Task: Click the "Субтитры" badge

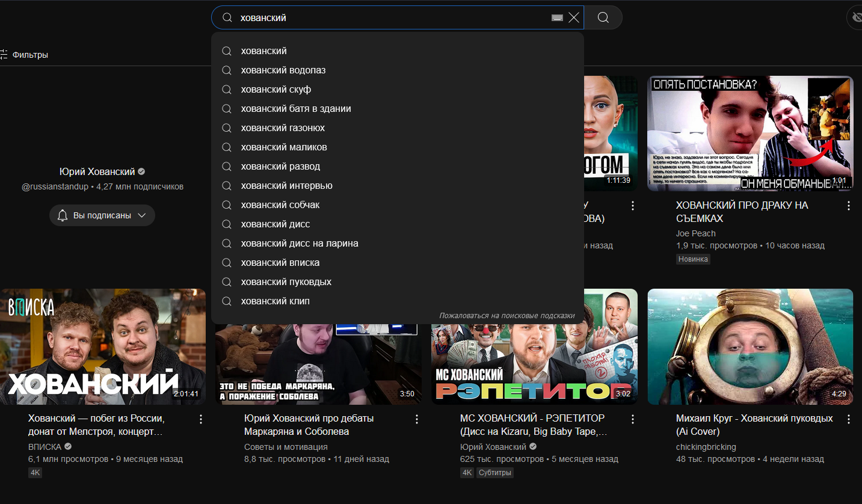Action: (495, 473)
